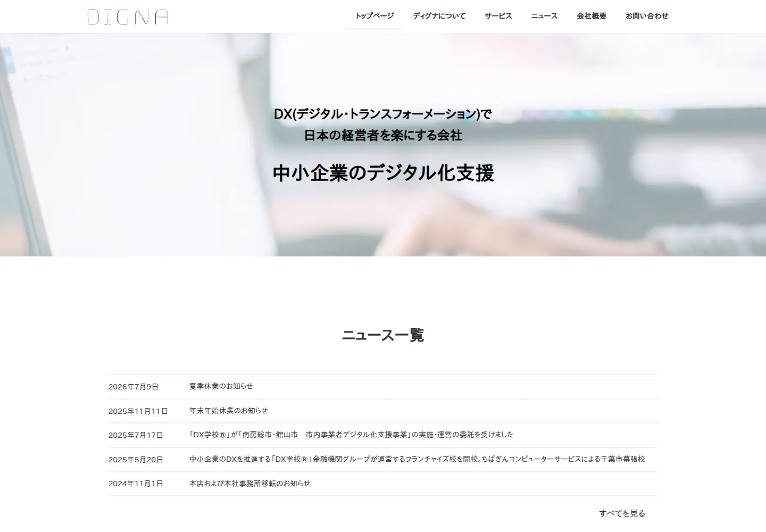Click the date 2025年11月11日

(x=138, y=411)
